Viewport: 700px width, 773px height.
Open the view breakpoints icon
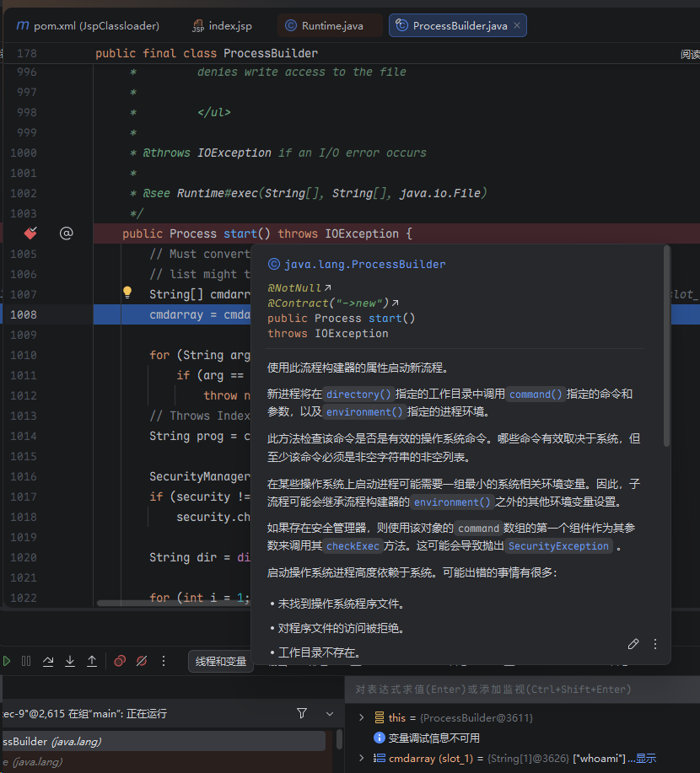pos(120,661)
